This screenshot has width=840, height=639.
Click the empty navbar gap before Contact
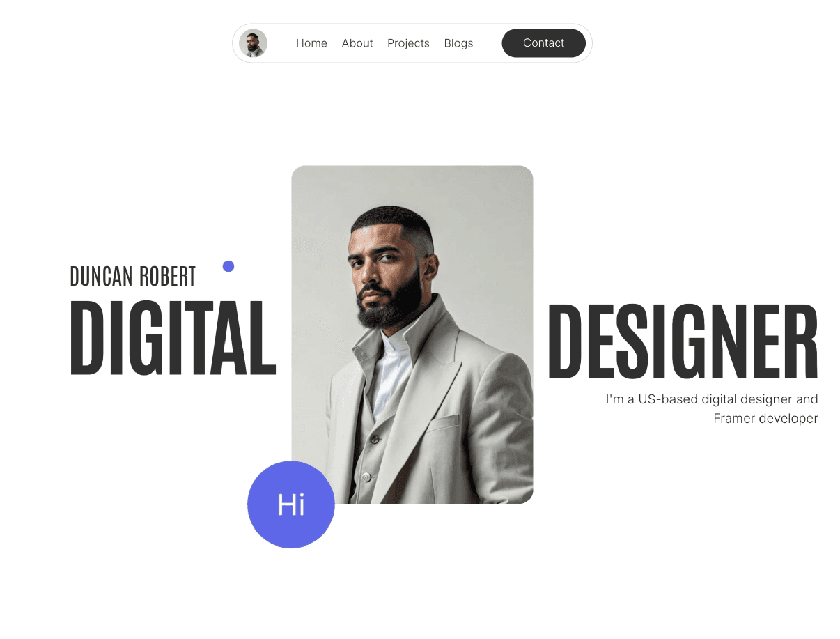[488, 43]
